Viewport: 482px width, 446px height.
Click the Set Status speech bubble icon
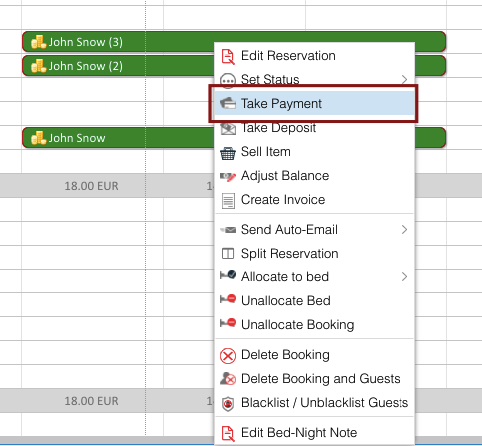(x=228, y=80)
